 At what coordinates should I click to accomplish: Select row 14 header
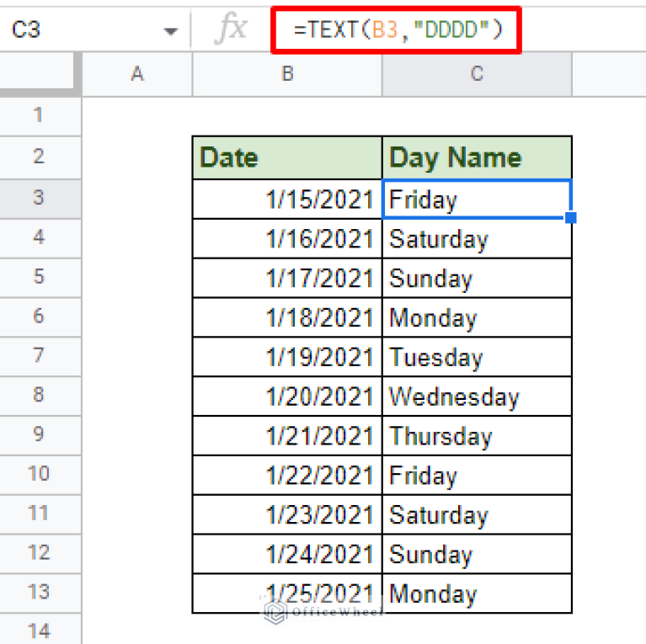[x=40, y=630]
